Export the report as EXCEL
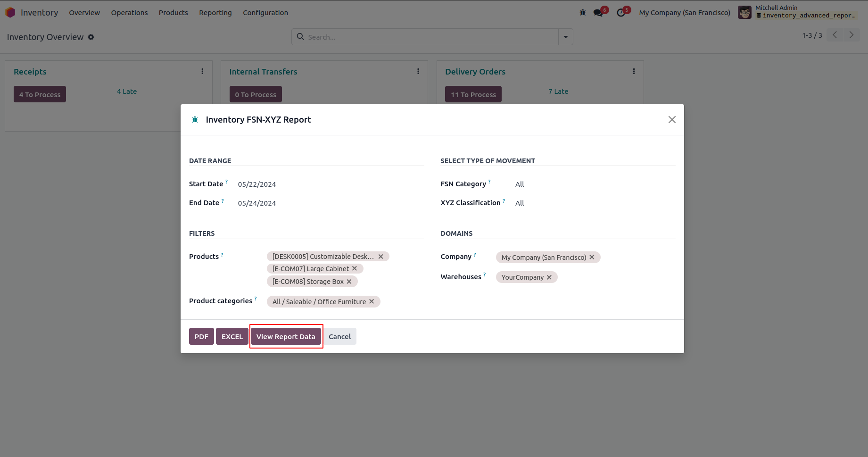Viewport: 868px width, 457px height. click(x=232, y=336)
